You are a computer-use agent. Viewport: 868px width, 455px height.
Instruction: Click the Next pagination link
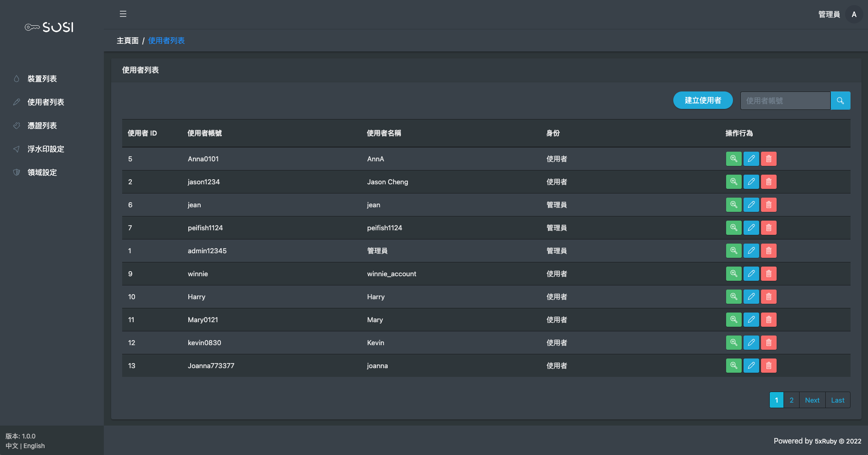[812, 400]
